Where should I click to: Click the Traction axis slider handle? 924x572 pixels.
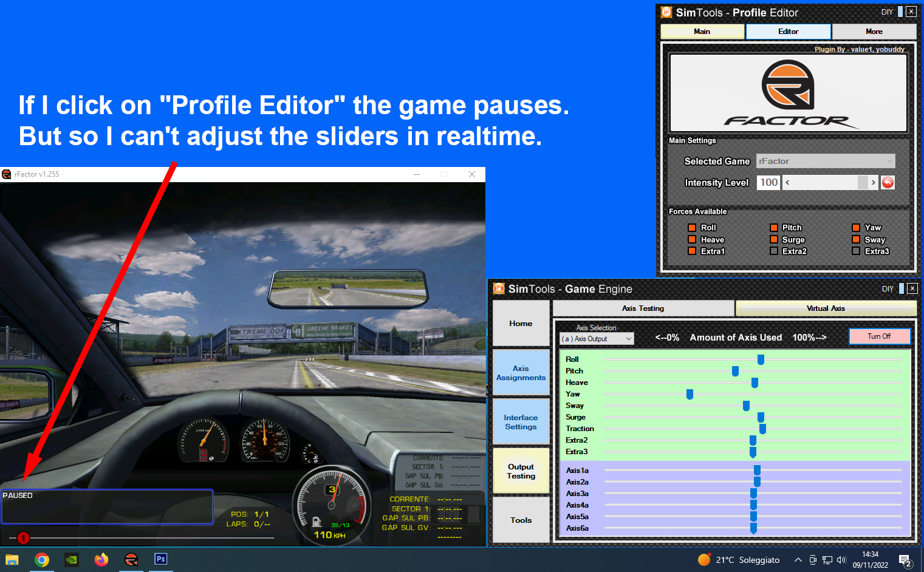tap(762, 429)
